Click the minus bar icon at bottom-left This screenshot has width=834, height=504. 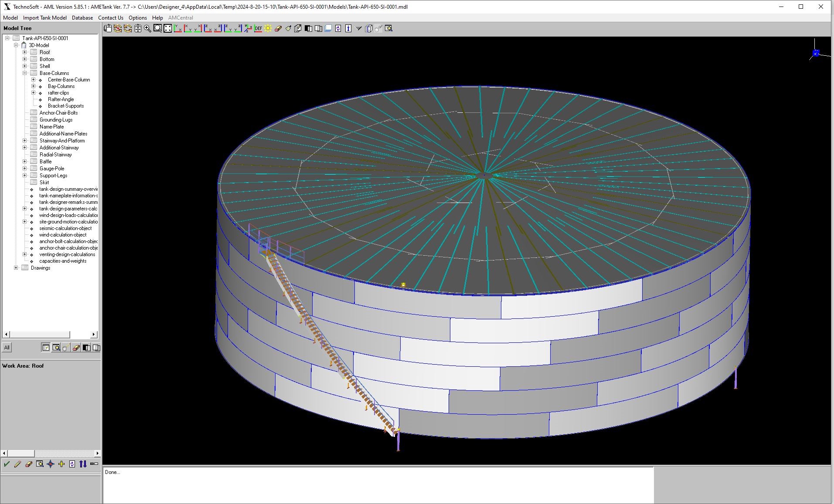click(x=94, y=464)
